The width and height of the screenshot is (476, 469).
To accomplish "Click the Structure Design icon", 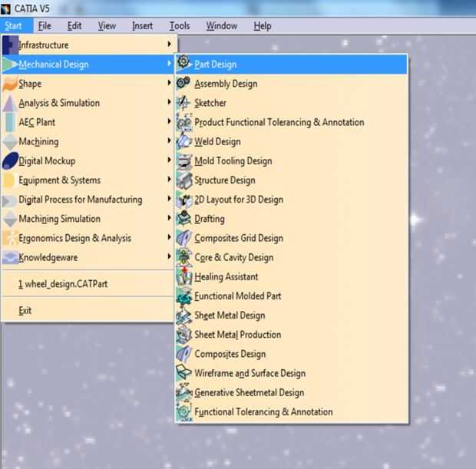I will [183, 180].
